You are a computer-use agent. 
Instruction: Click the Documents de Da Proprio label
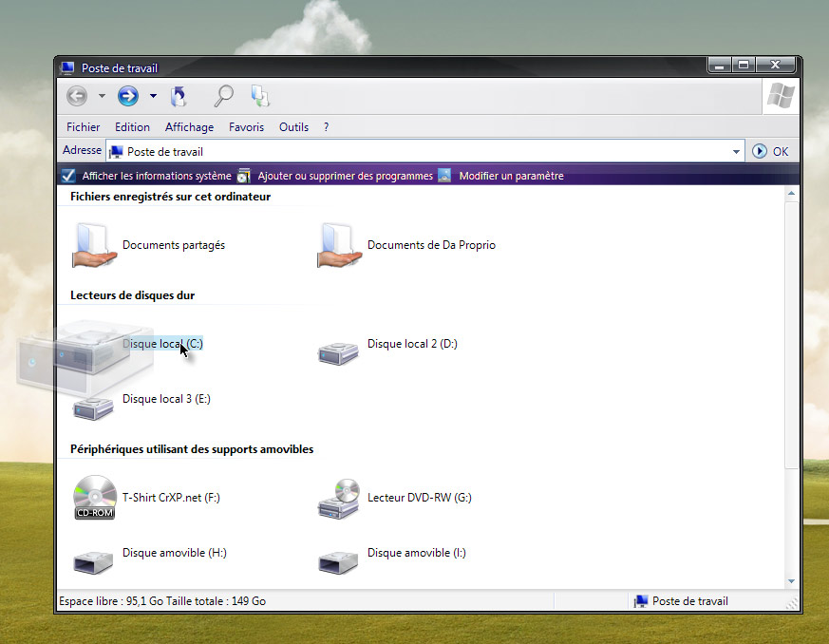(431, 245)
